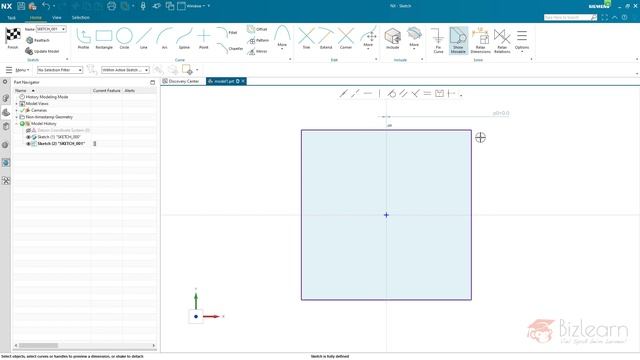Switch to the View ribbon tab

(x=57, y=18)
